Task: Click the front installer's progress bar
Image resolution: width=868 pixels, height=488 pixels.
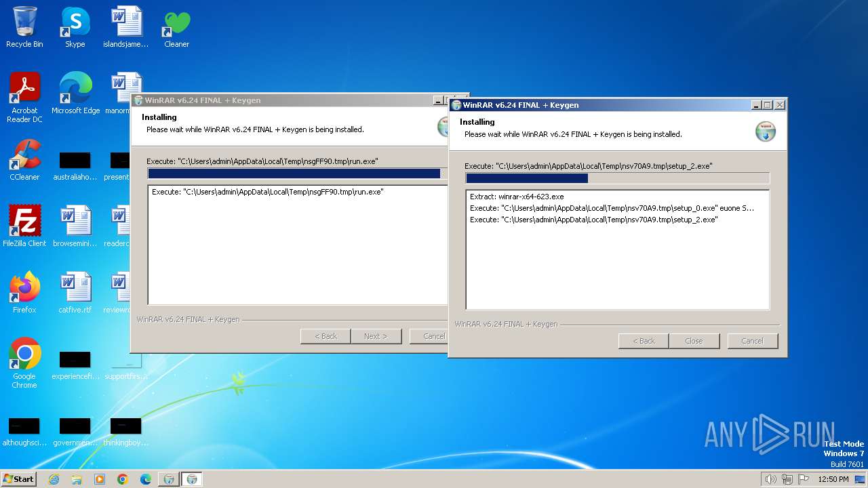Action: [617, 178]
